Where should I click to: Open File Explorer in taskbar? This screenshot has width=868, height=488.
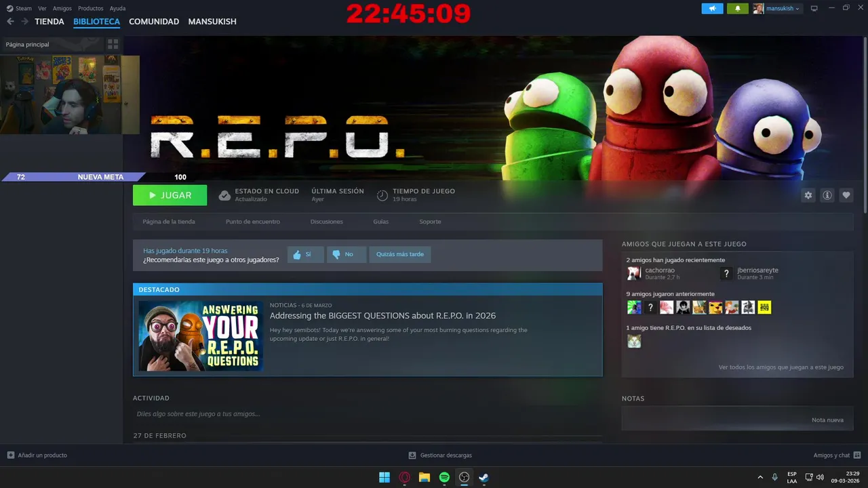425,477
